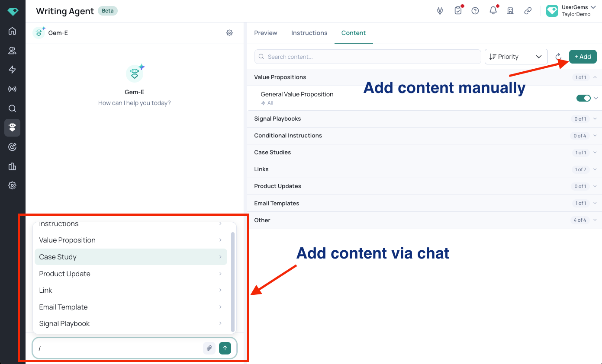
Task: Disable the General Value Proposition toggle
Action: click(583, 98)
